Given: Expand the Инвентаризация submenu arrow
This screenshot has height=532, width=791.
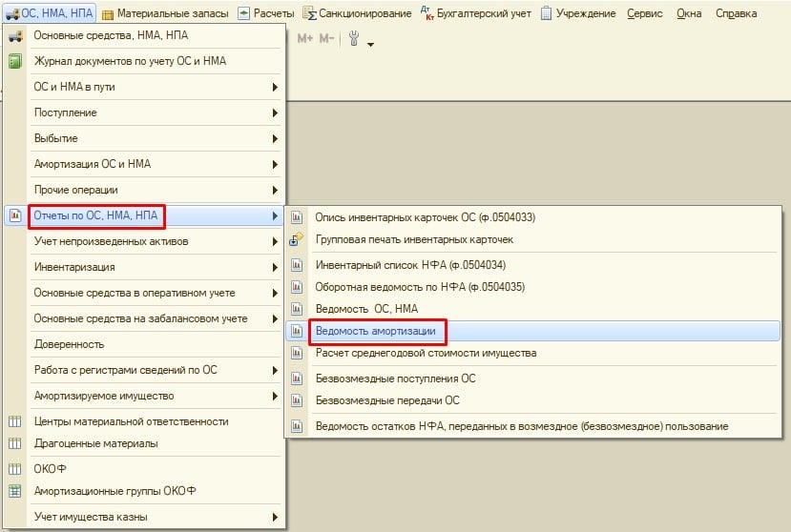Looking at the screenshot, I should pos(275,268).
